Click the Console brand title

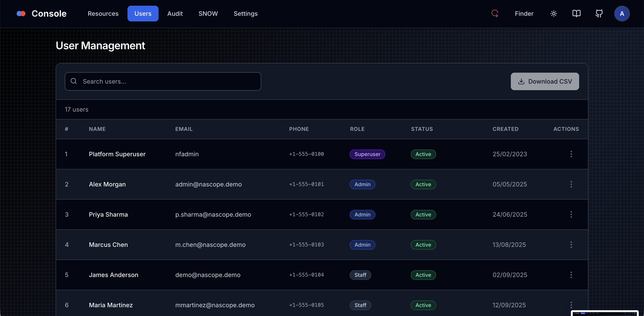[x=49, y=14]
